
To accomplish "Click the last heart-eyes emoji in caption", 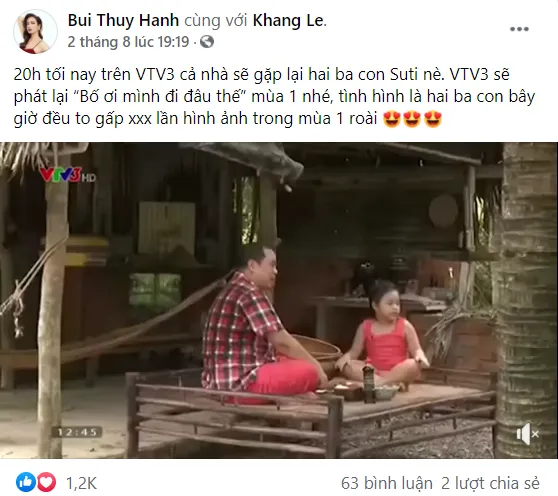I will click(x=433, y=119).
